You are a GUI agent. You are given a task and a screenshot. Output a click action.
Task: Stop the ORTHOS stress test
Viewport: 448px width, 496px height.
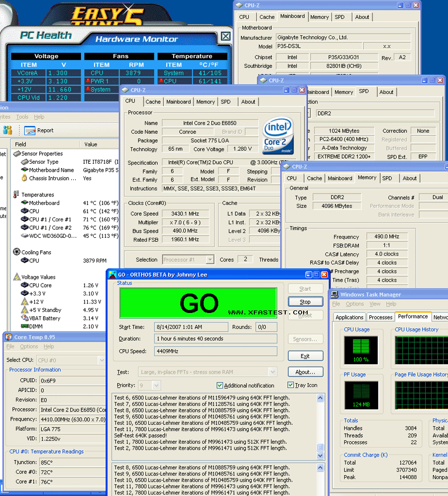tap(306, 302)
